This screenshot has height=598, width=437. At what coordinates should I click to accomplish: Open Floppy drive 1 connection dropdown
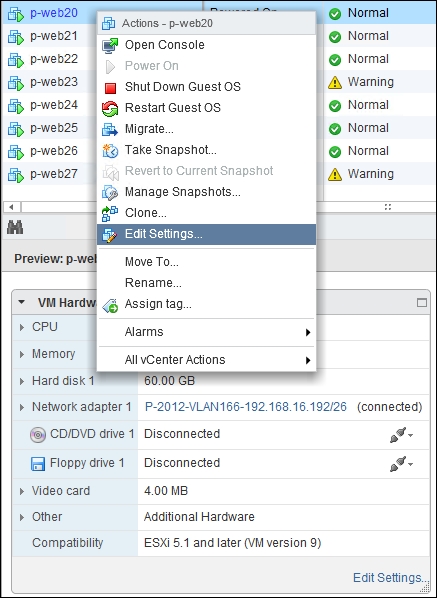pos(402,463)
